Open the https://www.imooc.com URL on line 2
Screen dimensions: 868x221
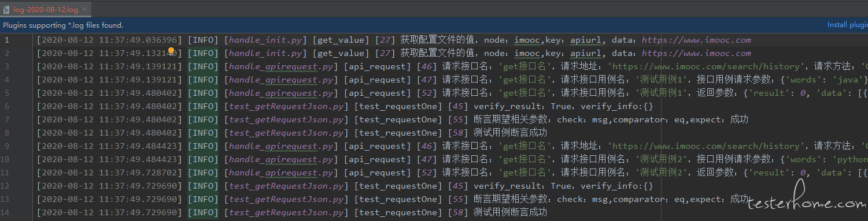click(696, 53)
